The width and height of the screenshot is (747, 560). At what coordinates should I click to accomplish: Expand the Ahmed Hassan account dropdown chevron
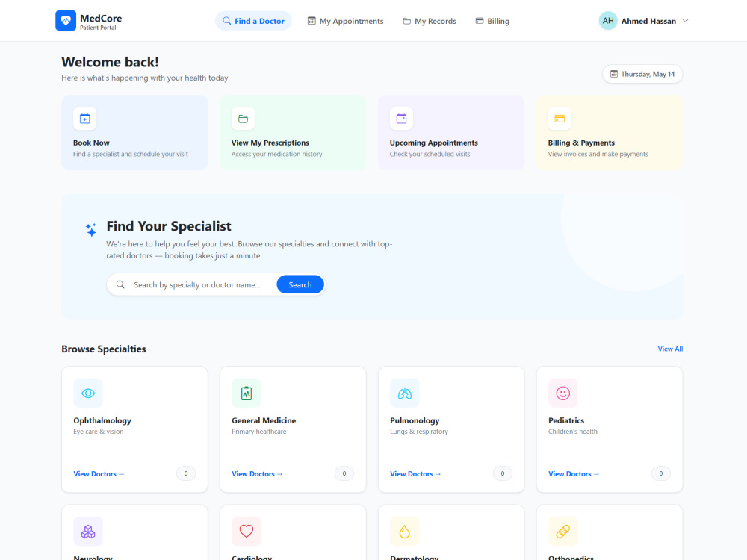(x=685, y=21)
